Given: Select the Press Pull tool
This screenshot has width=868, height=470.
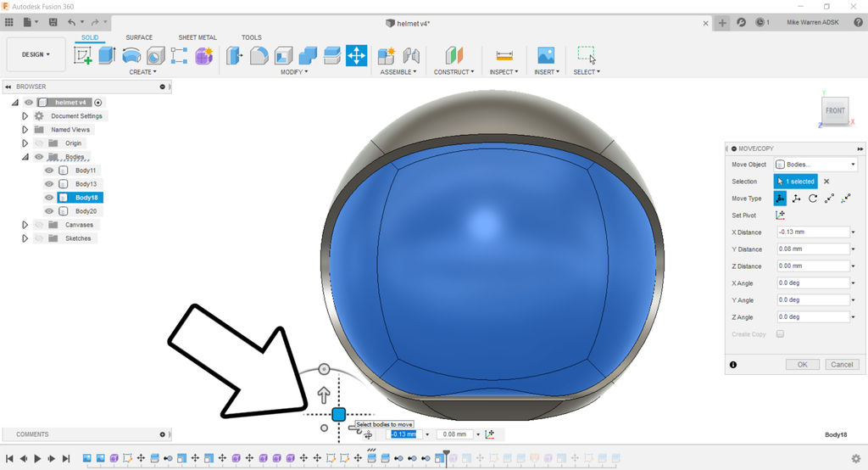Looking at the screenshot, I should [235, 55].
